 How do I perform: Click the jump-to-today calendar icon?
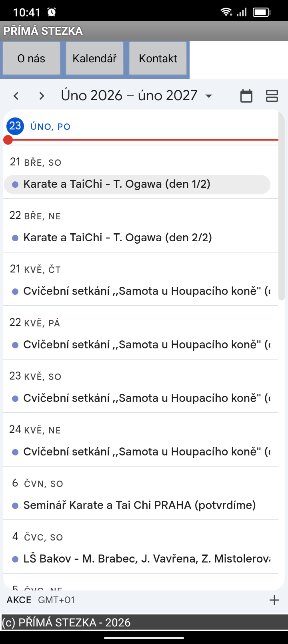tap(246, 96)
